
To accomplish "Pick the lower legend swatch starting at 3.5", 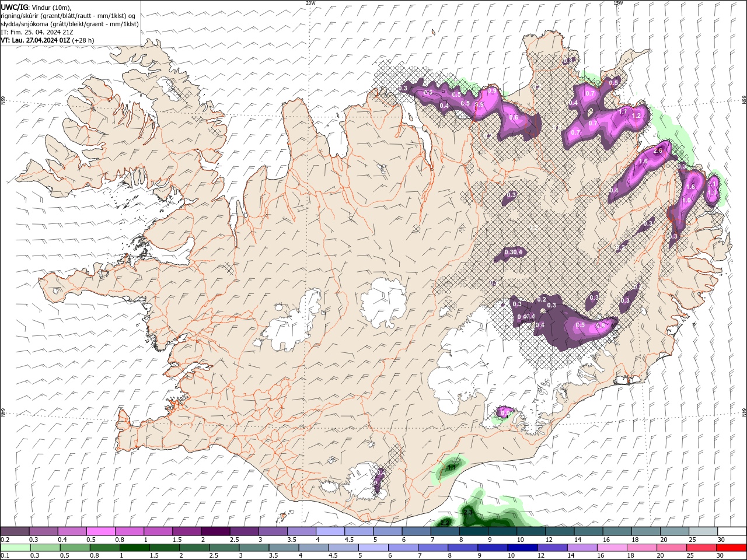I will coord(283,548).
